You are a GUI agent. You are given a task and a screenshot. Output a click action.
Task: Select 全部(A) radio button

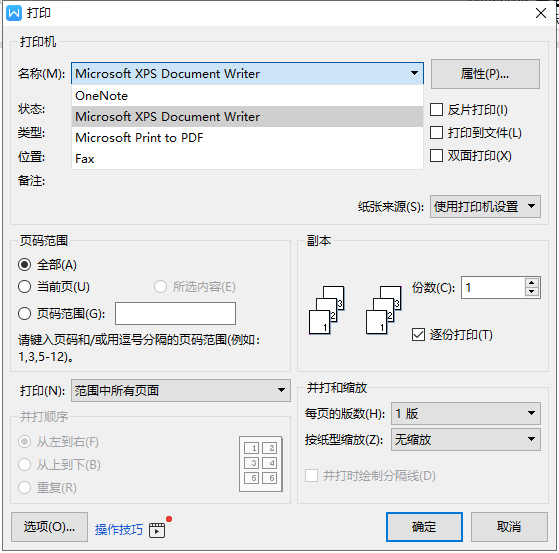point(24,265)
